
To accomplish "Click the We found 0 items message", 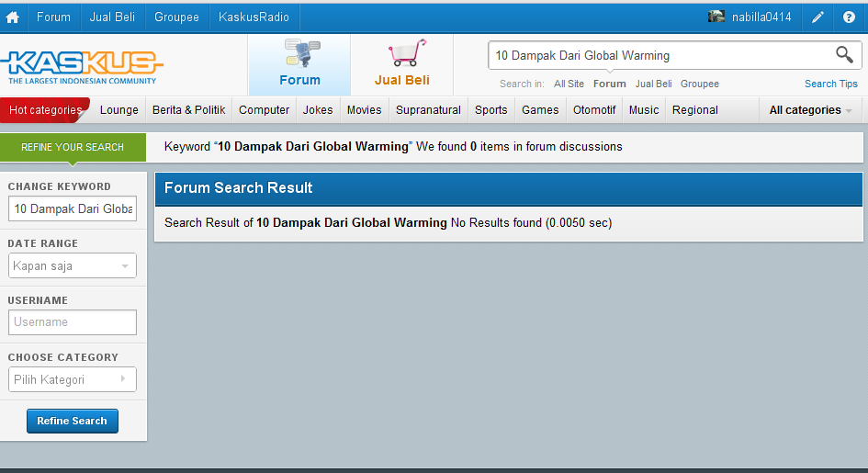I will coord(519,147).
